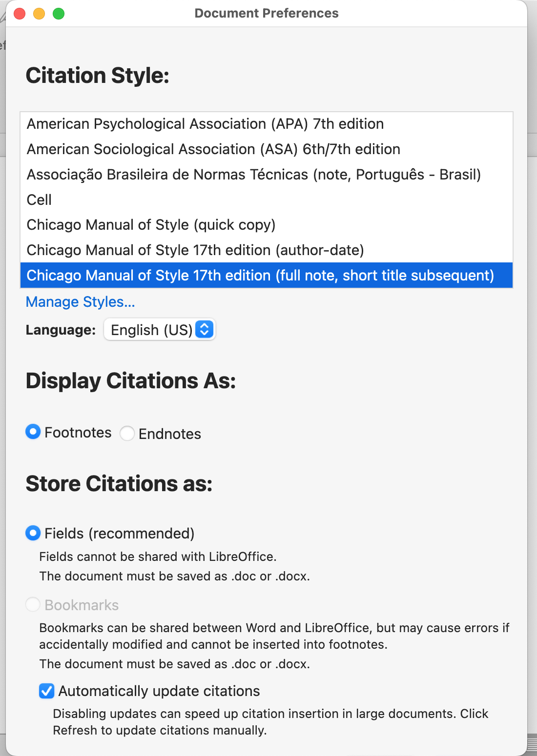Select American Sociological Association (ASA) 6th/7th edition
This screenshot has width=537, height=756.
(267, 149)
